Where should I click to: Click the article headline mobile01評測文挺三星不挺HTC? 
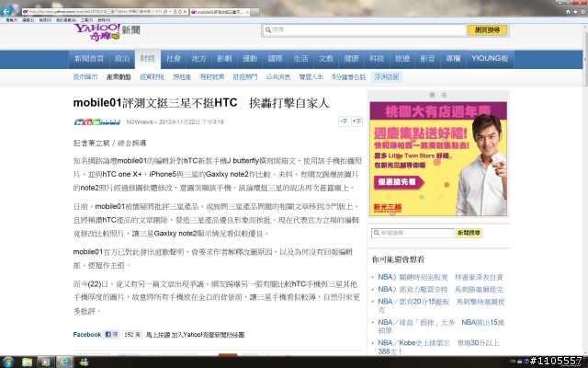[201, 103]
